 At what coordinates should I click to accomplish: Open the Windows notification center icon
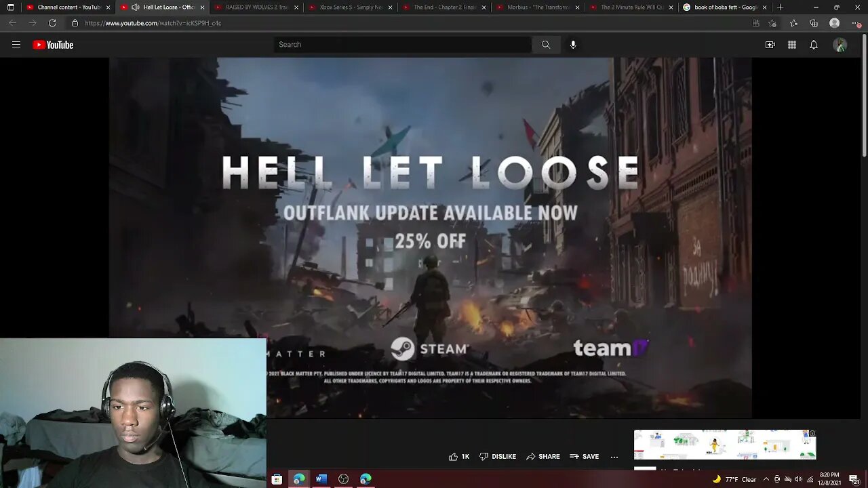[854, 479]
